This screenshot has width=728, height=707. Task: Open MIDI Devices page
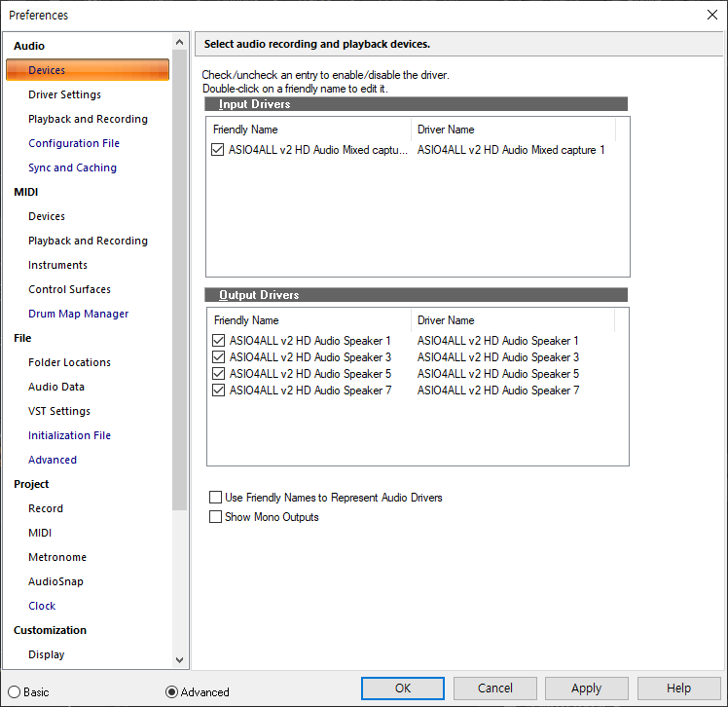47,216
